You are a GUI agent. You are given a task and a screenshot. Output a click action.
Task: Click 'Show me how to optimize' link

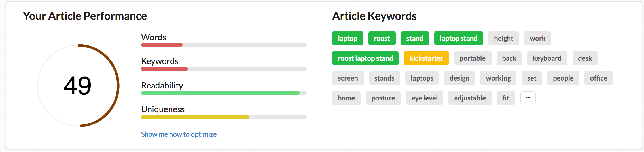(179, 134)
